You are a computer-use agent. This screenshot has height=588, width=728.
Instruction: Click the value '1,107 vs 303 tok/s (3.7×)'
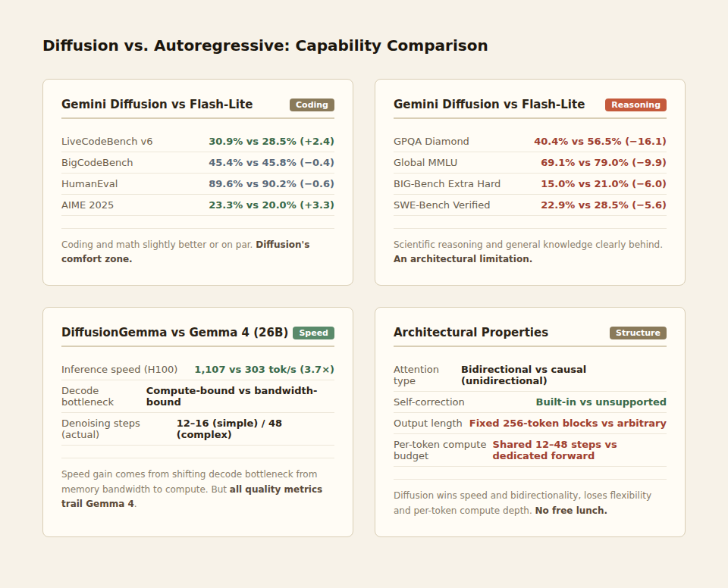click(264, 370)
